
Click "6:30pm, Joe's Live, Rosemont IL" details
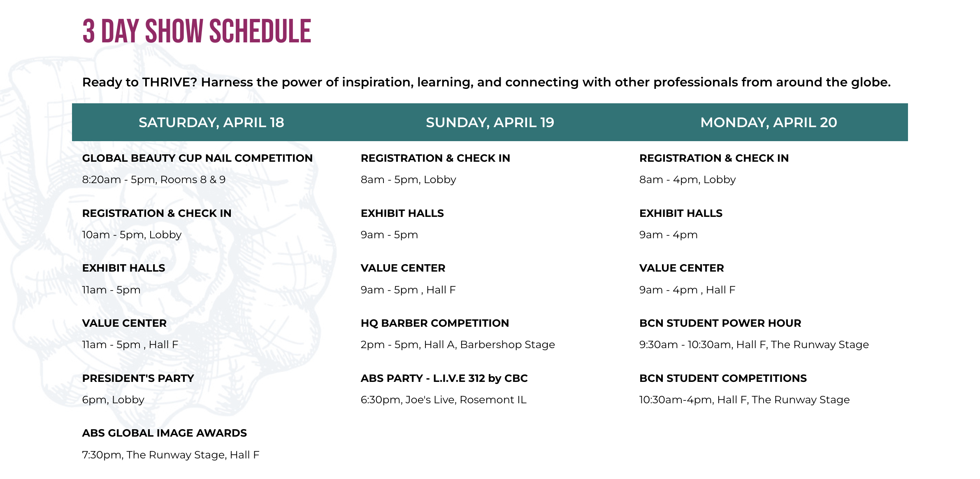coord(443,400)
